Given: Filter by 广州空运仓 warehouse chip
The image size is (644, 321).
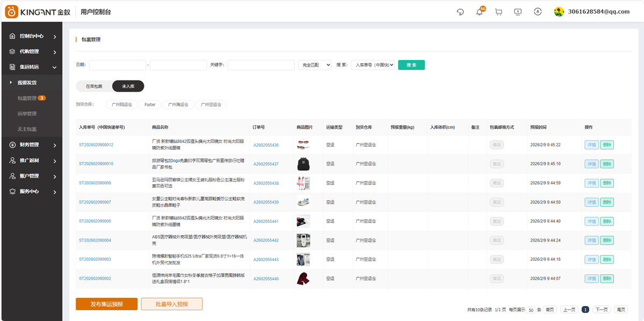Looking at the screenshot, I should pos(211,105).
